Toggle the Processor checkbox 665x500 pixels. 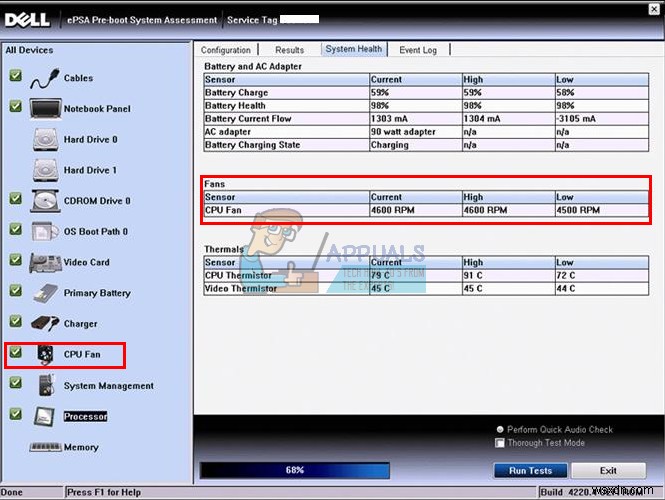(16, 413)
